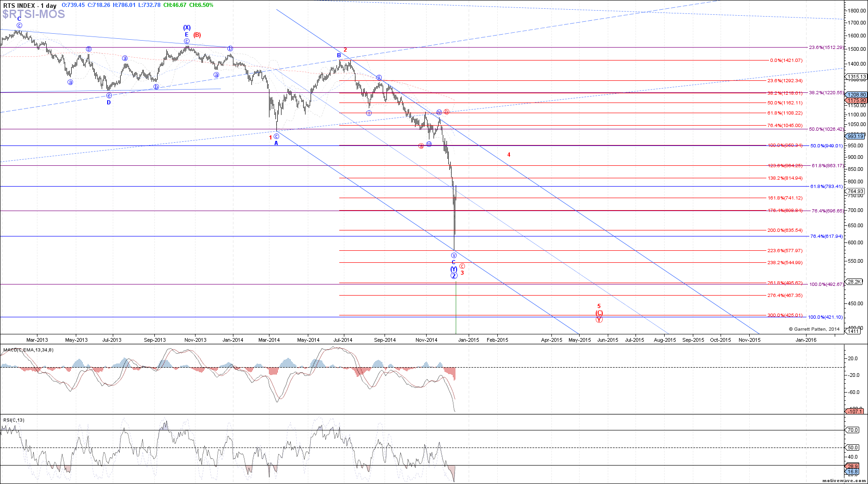Click the blue 16.8 RSI value tag

coord(852,472)
